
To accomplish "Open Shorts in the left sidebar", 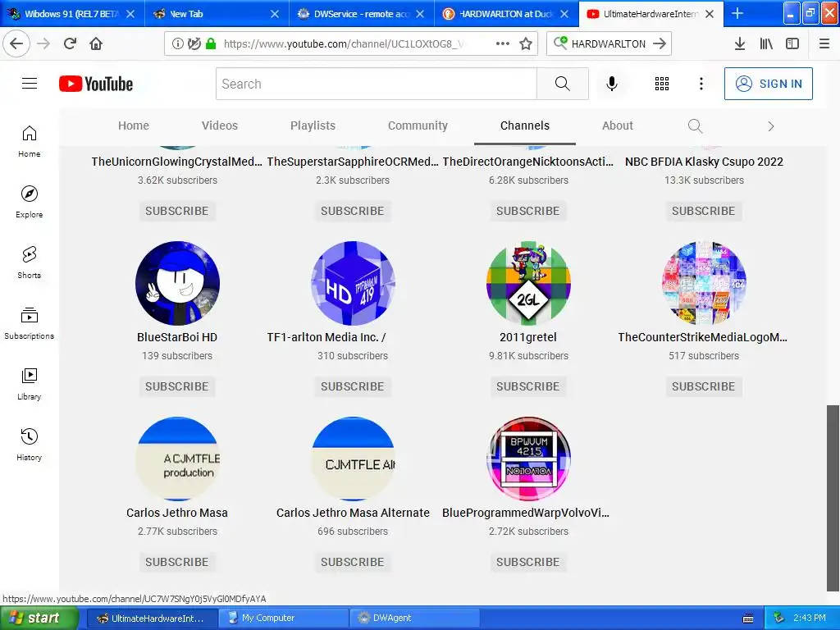I will [x=30, y=262].
